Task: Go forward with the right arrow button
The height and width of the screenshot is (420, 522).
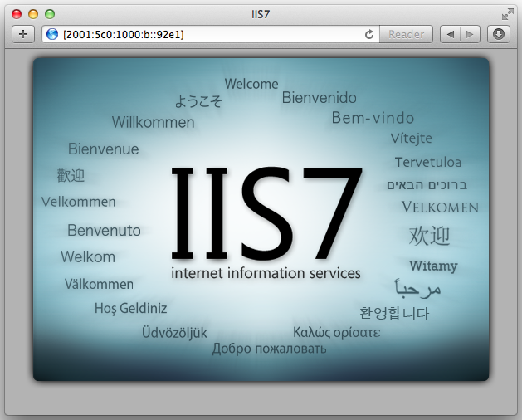Action: pyautogui.click(x=470, y=34)
